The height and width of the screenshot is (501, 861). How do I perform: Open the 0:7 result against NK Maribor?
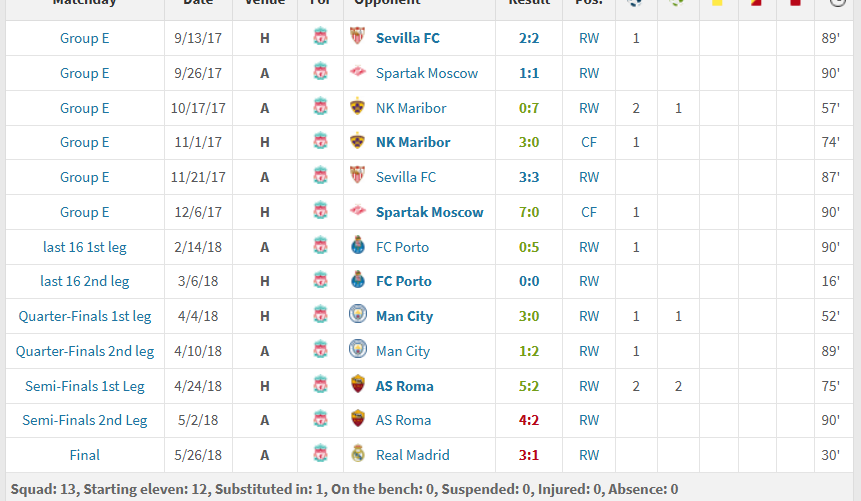pos(529,108)
